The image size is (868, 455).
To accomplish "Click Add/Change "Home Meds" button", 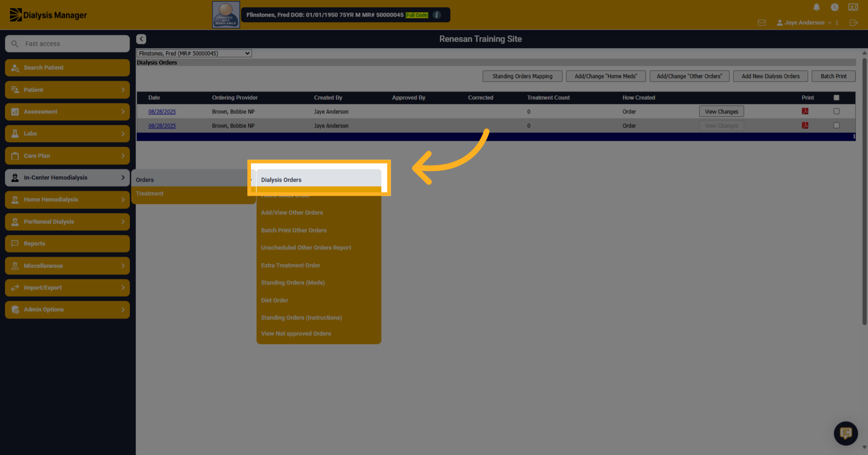I will click(606, 76).
